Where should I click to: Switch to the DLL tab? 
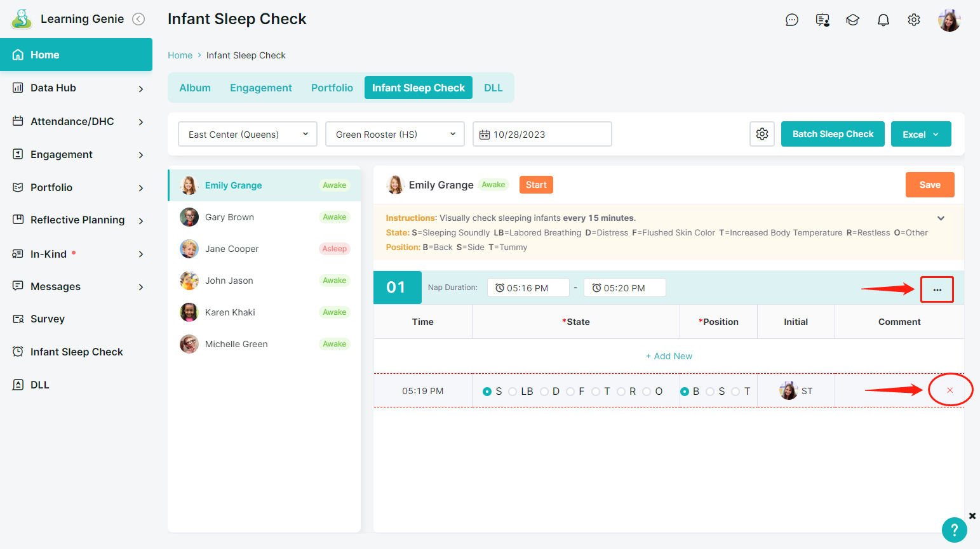[493, 88]
